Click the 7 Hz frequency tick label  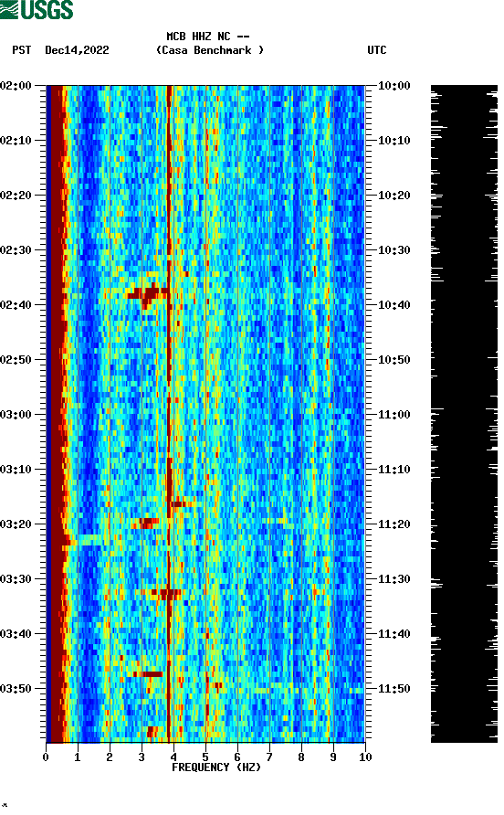coord(269,757)
